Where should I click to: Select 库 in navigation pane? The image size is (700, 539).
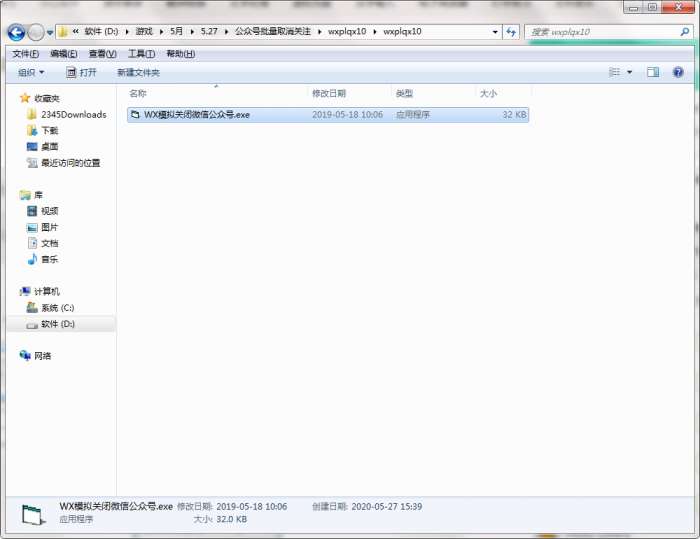38,195
